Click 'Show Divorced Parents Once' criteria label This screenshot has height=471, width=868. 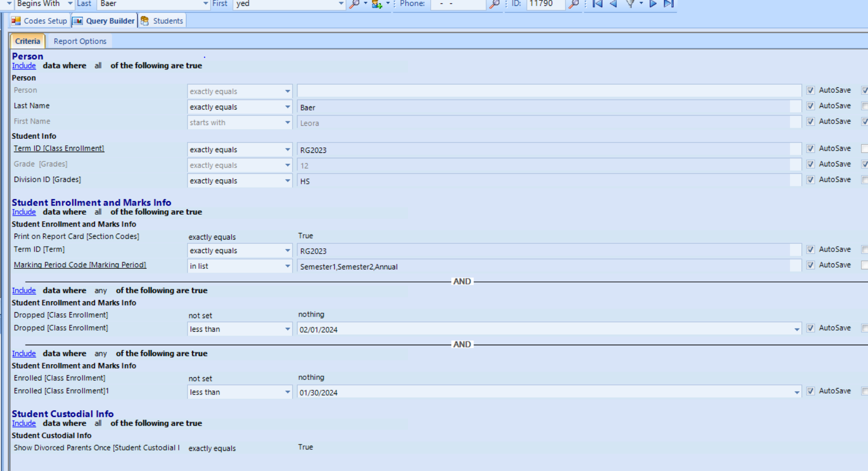(x=96, y=448)
